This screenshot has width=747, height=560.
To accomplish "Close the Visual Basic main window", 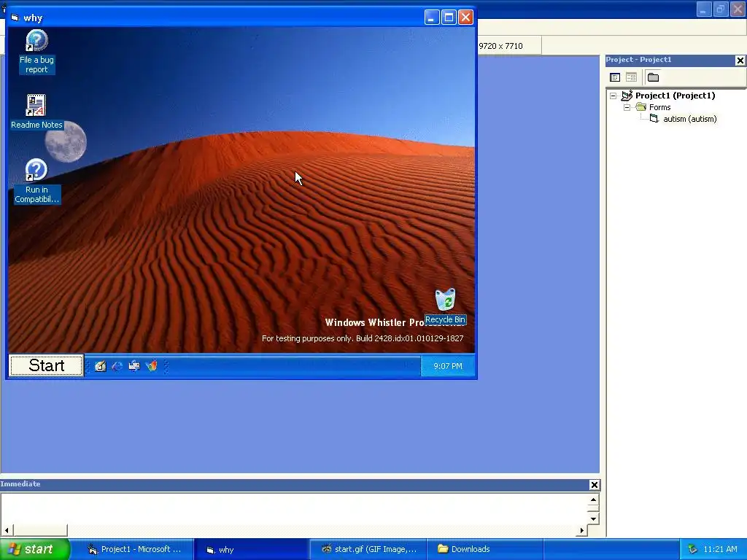I will (737, 9).
